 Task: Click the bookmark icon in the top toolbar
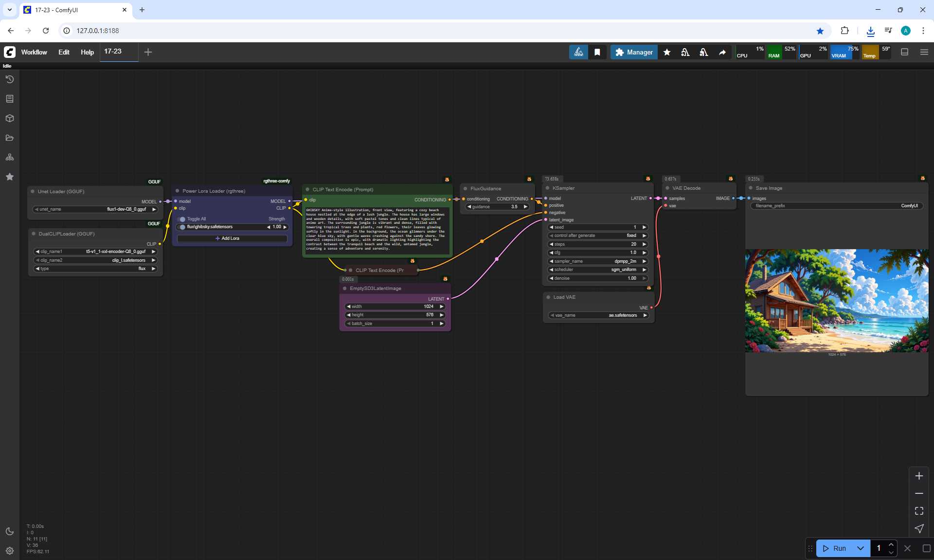point(597,52)
